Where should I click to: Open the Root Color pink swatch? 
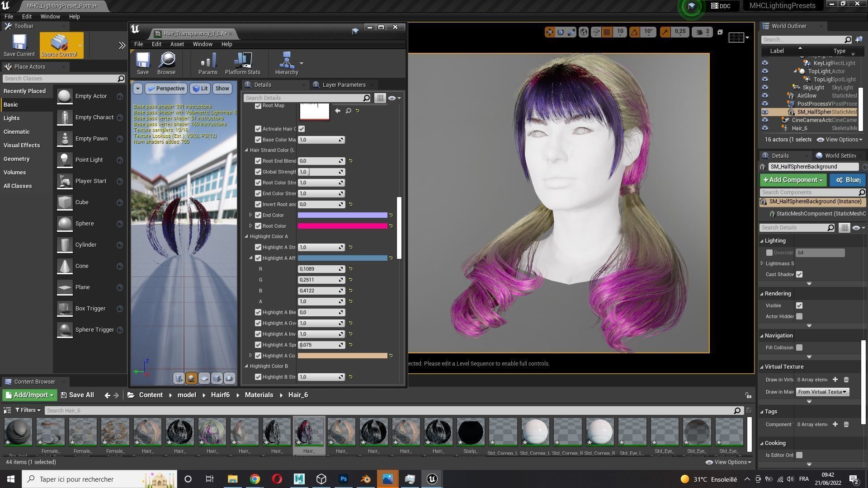(x=342, y=226)
